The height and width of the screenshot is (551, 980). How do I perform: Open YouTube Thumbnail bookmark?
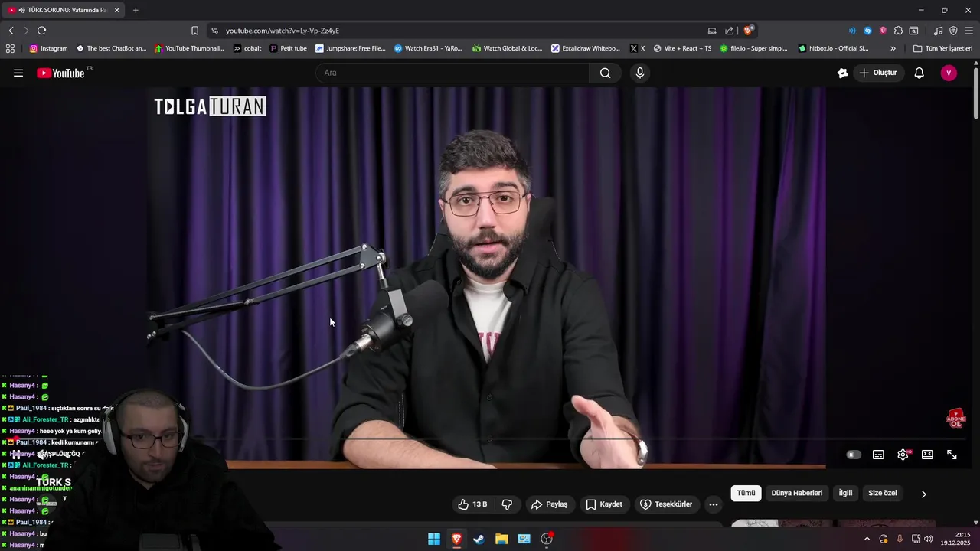tap(189, 48)
